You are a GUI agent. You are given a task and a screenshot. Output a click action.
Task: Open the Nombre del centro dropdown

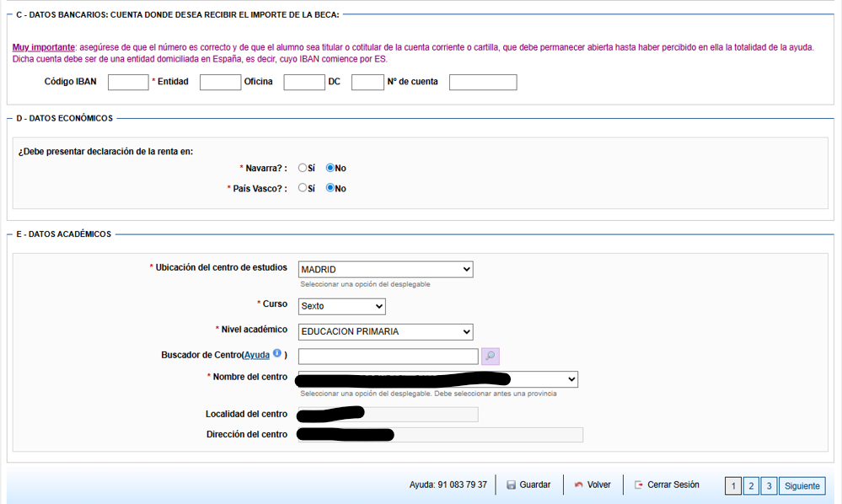tap(438, 379)
